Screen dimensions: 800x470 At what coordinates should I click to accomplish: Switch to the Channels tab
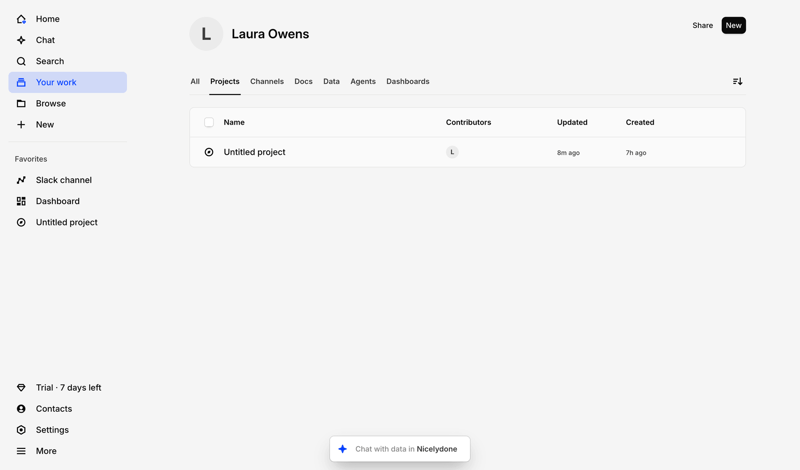click(267, 82)
